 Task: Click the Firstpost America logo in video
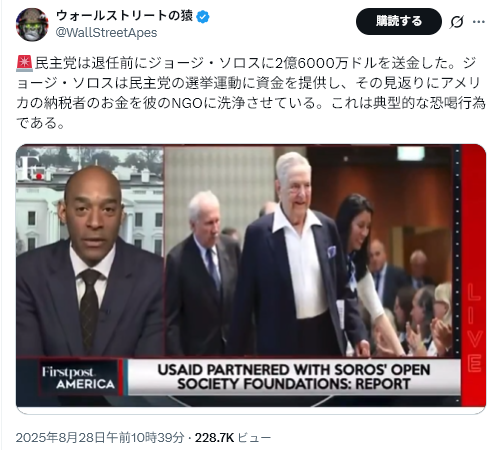point(79,377)
